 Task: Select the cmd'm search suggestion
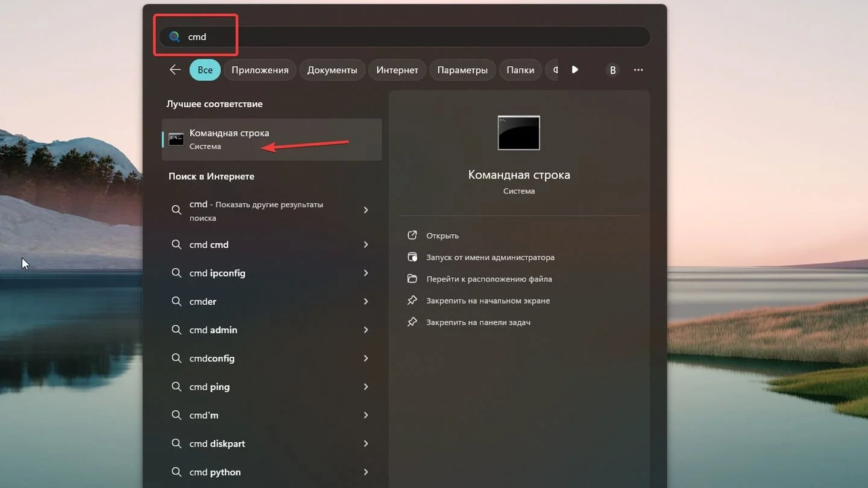pyautogui.click(x=272, y=415)
